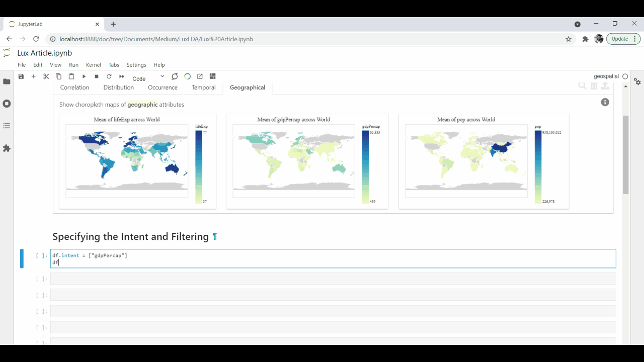Click the open-in-new-window toolbar icon
The image size is (644, 362).
pos(200,76)
